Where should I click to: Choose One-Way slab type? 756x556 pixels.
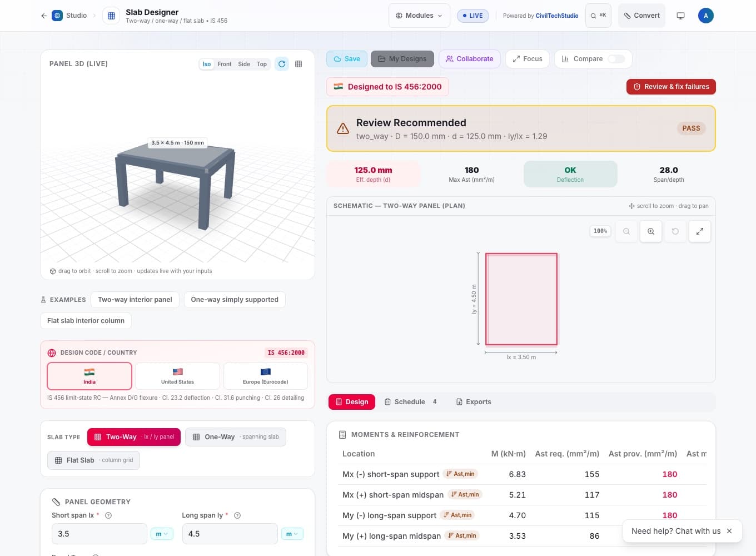tap(236, 437)
